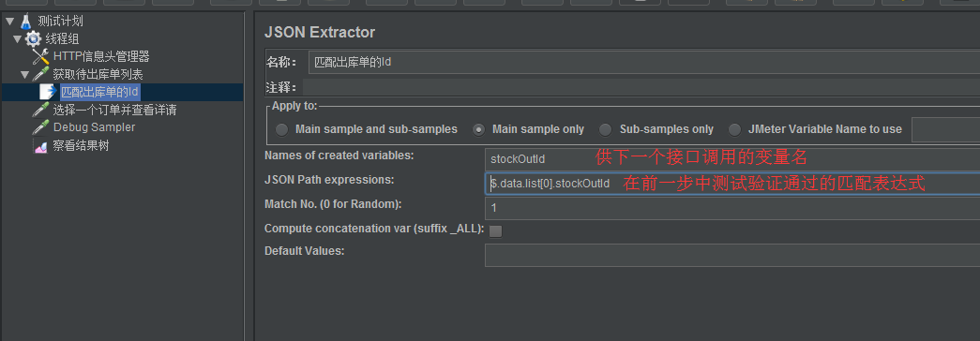980x341 pixels.
Task: Click the JSON Path expressions label
Action: (329, 180)
